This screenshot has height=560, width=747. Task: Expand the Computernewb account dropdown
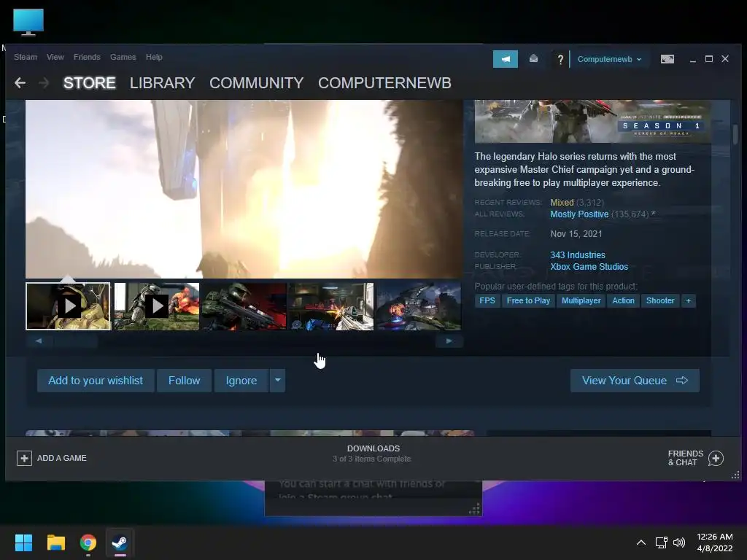[x=609, y=59]
